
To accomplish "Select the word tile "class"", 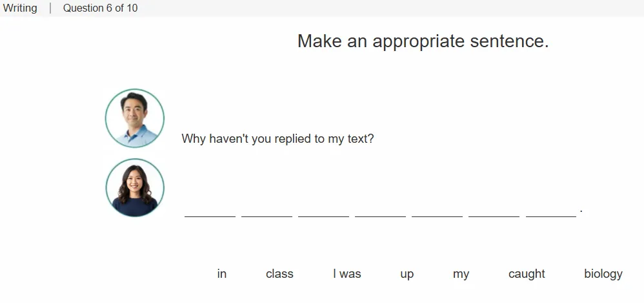I will coord(279,274).
